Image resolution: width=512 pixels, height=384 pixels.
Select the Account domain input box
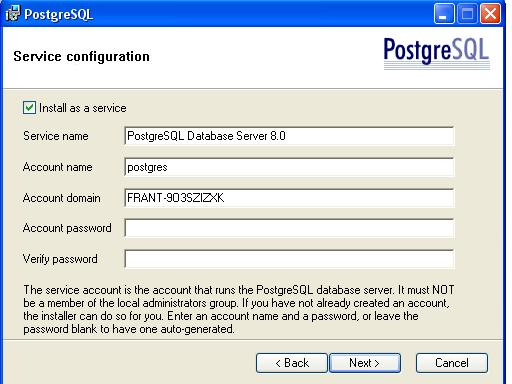tap(289, 198)
